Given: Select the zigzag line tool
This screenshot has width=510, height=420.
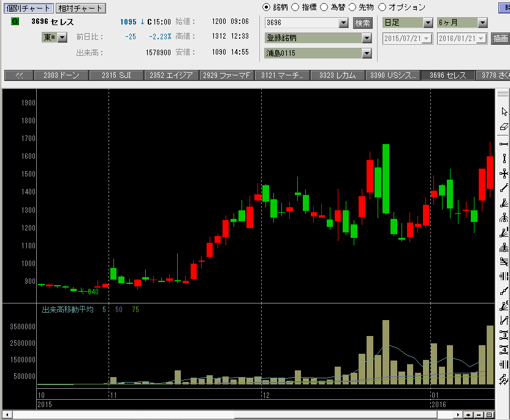Looking at the screenshot, I should click(x=504, y=321).
